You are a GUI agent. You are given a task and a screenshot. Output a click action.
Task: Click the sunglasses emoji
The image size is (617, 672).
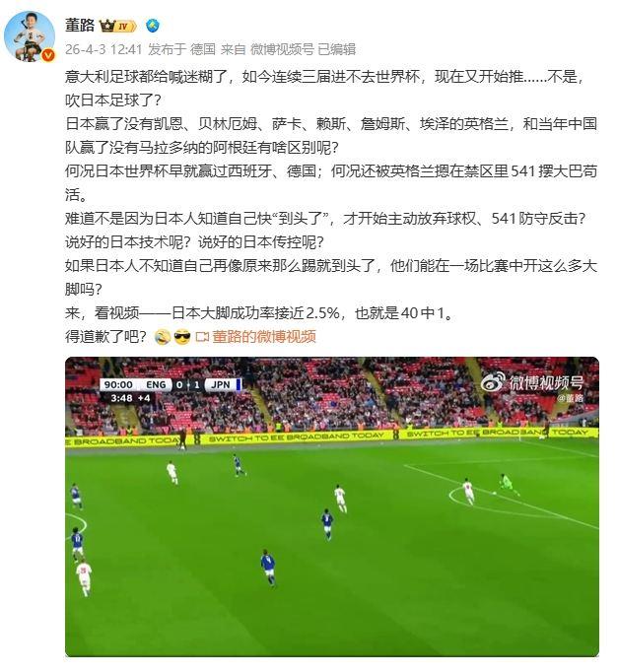(182, 337)
